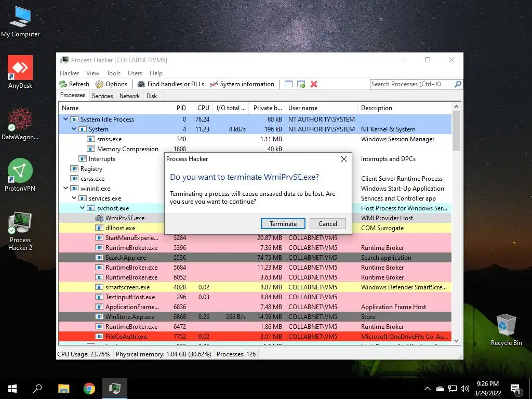532x399 pixels.
Task: Click Cancel in the terminate dialog
Action: (328, 223)
